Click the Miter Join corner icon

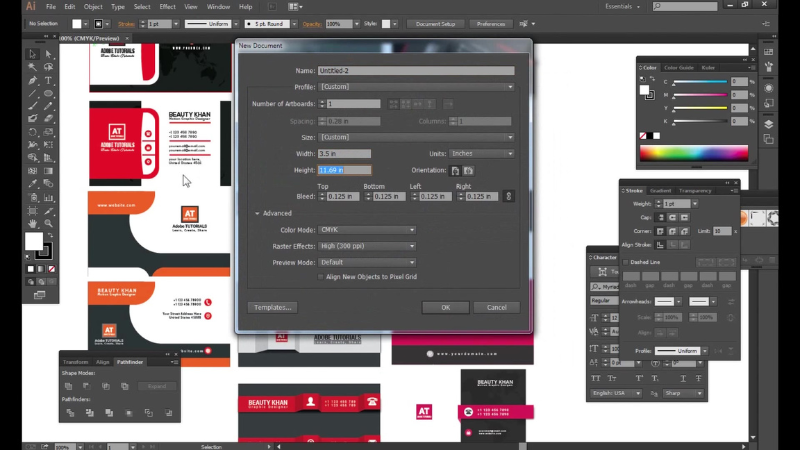[x=660, y=231]
